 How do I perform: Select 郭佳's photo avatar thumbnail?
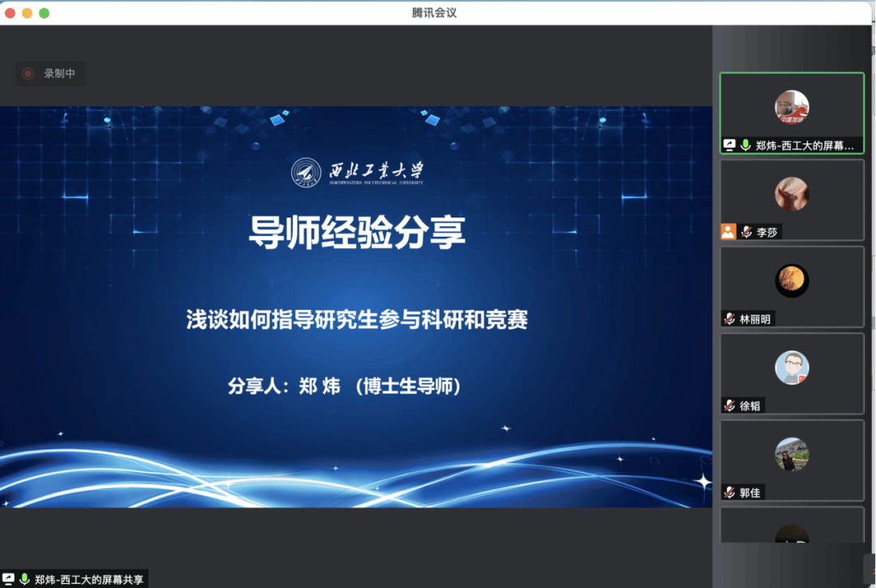pyautogui.click(x=792, y=454)
